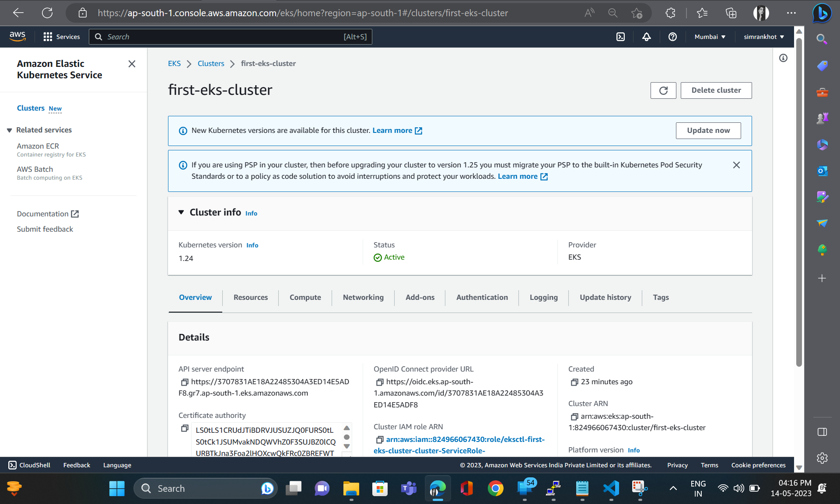Open the simrankhot account menu
Screen dimensions: 840x504
click(x=764, y=37)
